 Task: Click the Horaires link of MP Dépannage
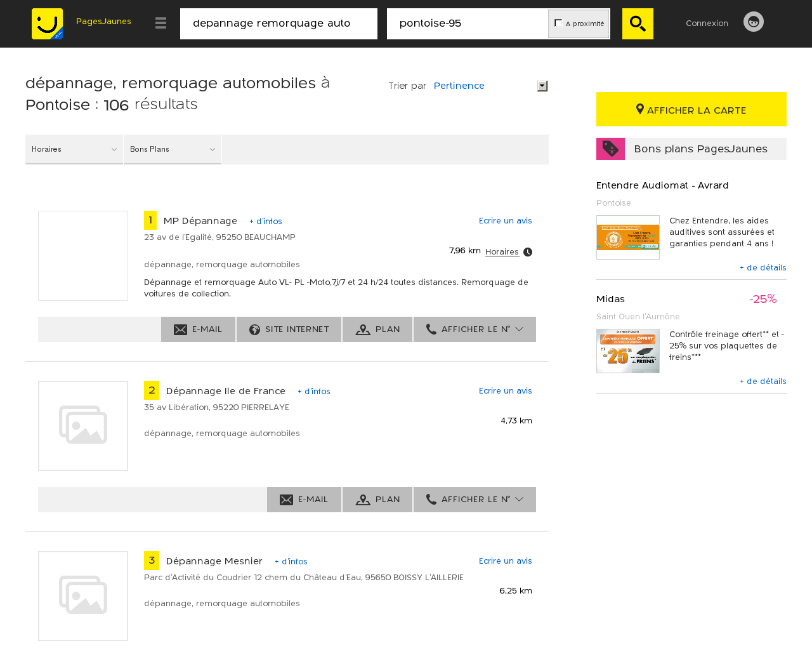(x=502, y=252)
